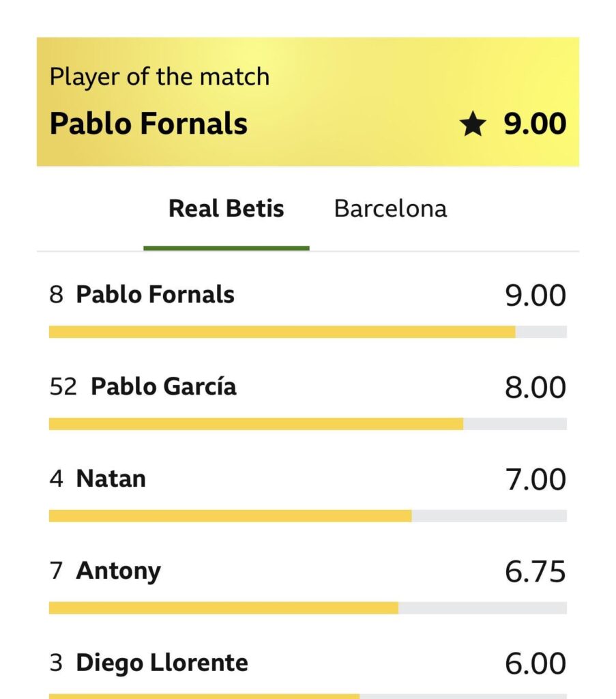This screenshot has height=699, width=616.
Task: Switch to the Barcelona tab
Action: click(390, 209)
